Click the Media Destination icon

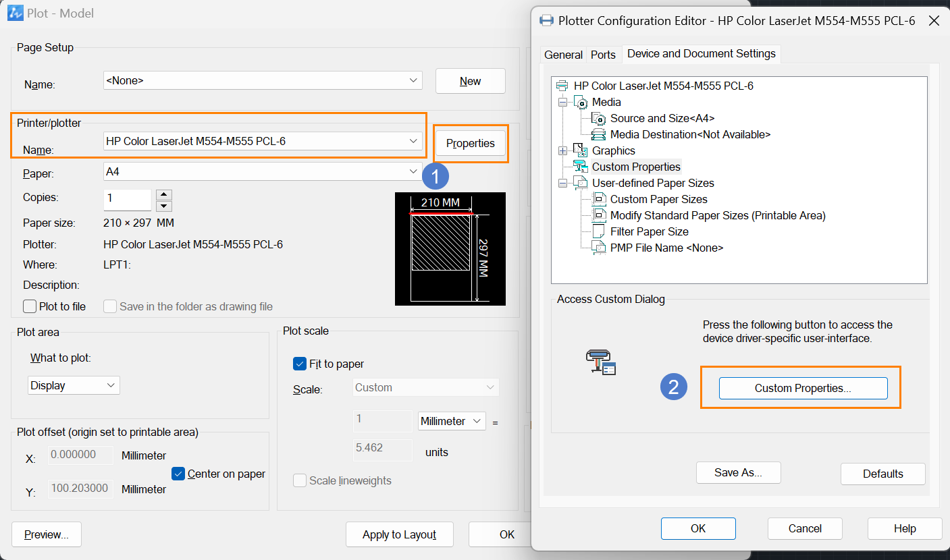(599, 134)
